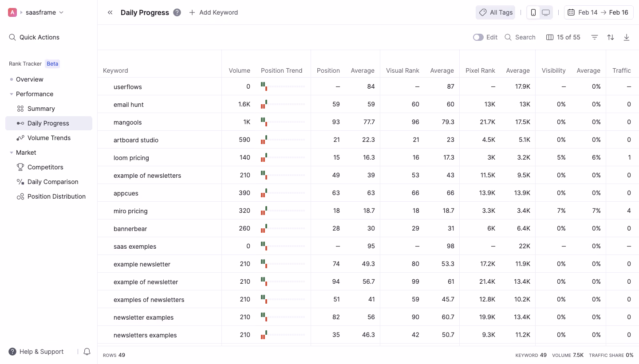Click keyword 'loom pricing'
The image size is (639, 364).
[x=131, y=158]
